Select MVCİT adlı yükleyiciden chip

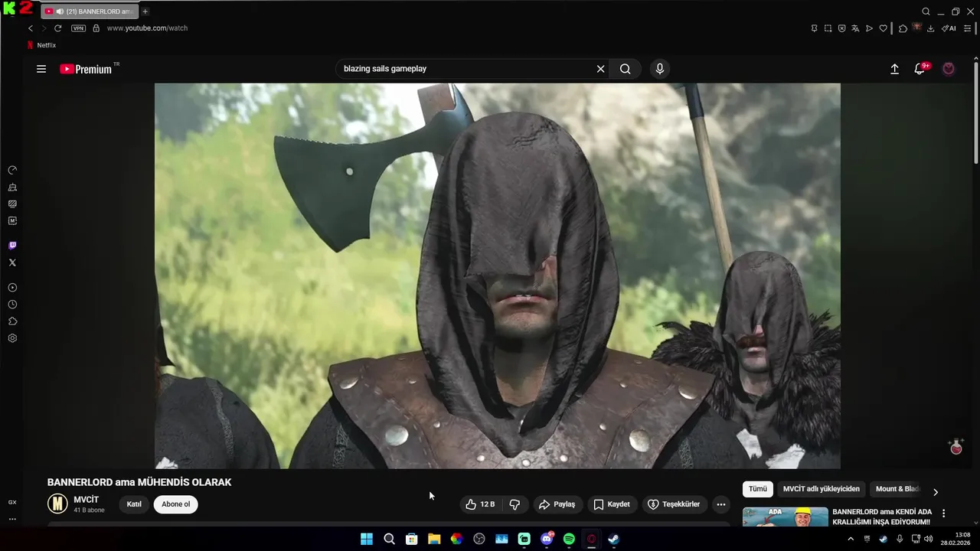(x=822, y=489)
